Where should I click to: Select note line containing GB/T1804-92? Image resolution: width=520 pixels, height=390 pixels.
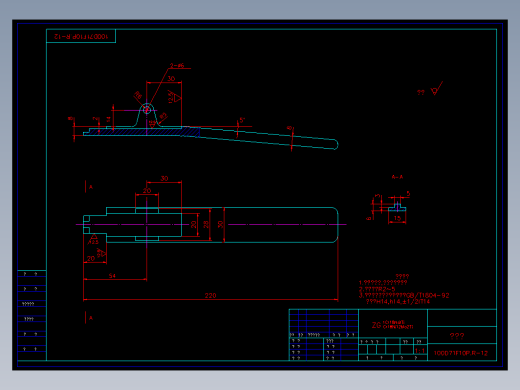pyautogui.click(x=404, y=295)
